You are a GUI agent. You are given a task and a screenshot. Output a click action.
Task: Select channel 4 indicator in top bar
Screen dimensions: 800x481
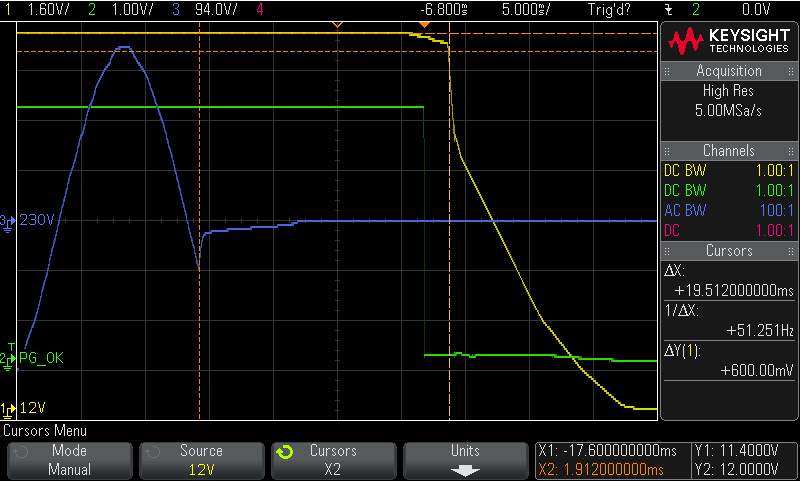(260, 9)
